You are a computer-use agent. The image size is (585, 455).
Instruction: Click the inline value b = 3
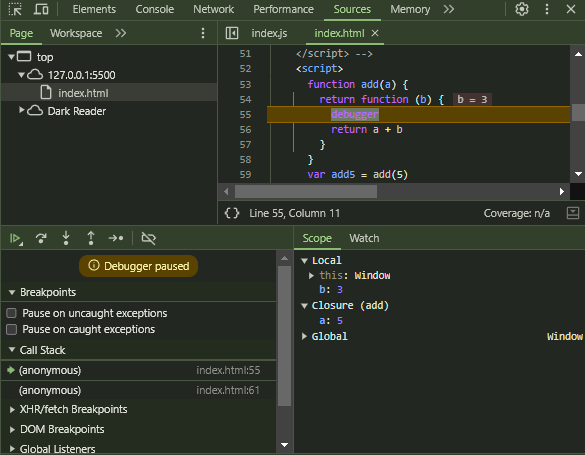pos(472,100)
